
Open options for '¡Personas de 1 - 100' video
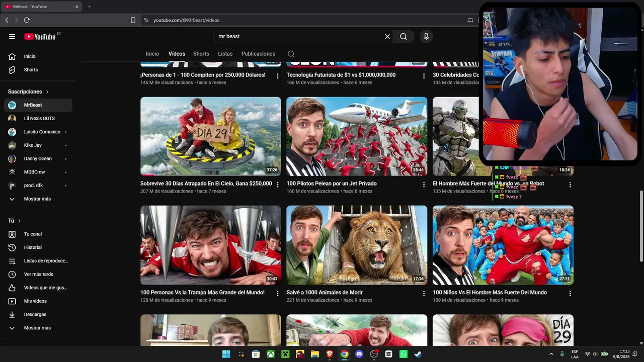(x=277, y=76)
